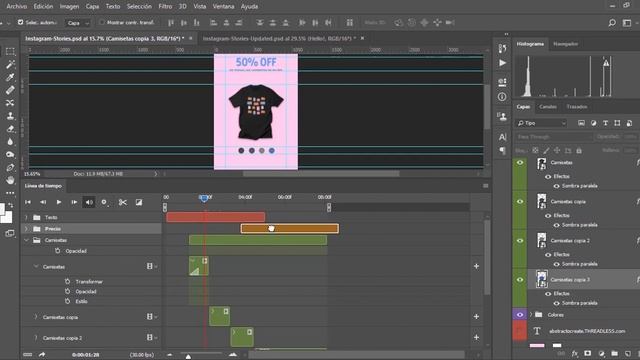Choose transition icon in timeline controls
The width and height of the screenshot is (640, 360).
[139, 202]
